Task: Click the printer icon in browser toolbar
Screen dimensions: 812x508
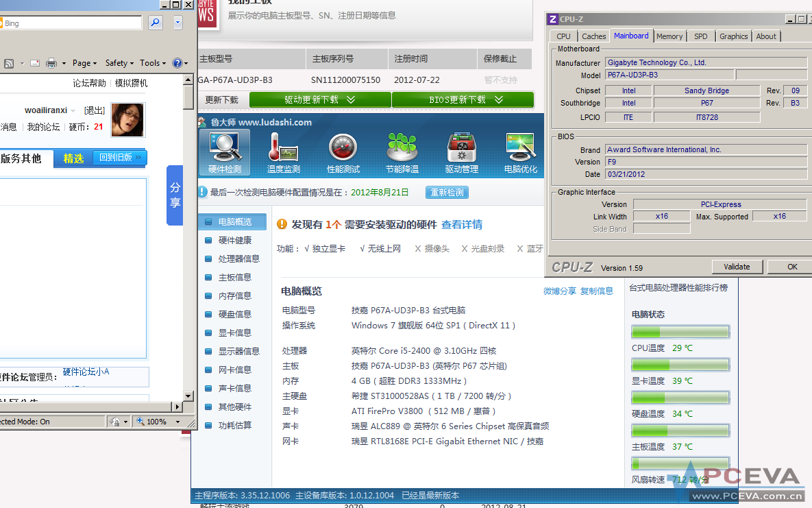Action: (x=51, y=63)
